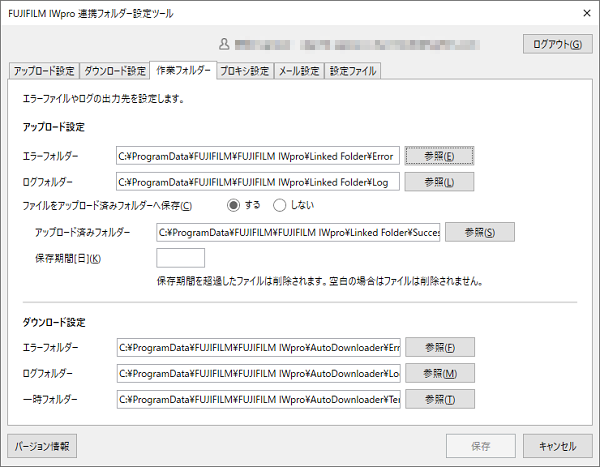Click the キャンセル button

pos(558,446)
